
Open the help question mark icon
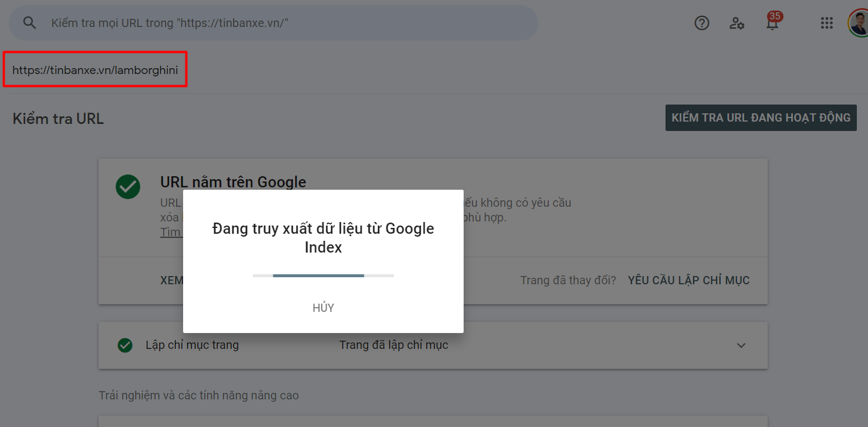tap(702, 23)
